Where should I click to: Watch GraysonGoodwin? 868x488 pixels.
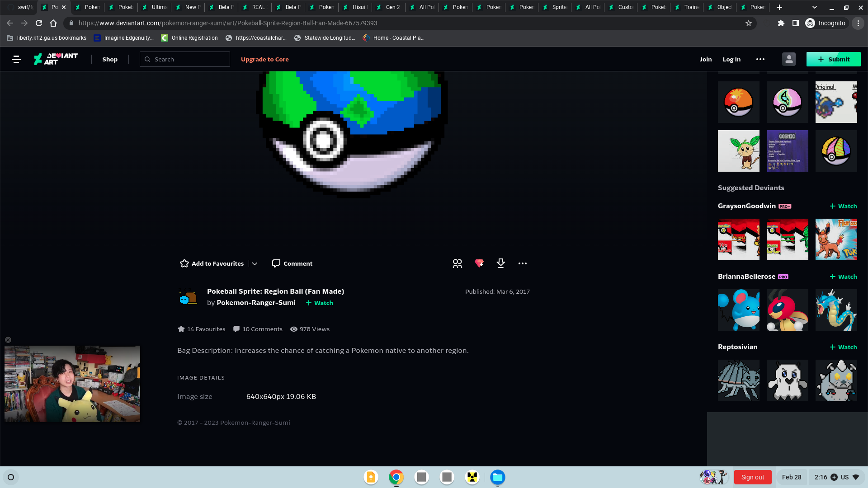pos(843,206)
